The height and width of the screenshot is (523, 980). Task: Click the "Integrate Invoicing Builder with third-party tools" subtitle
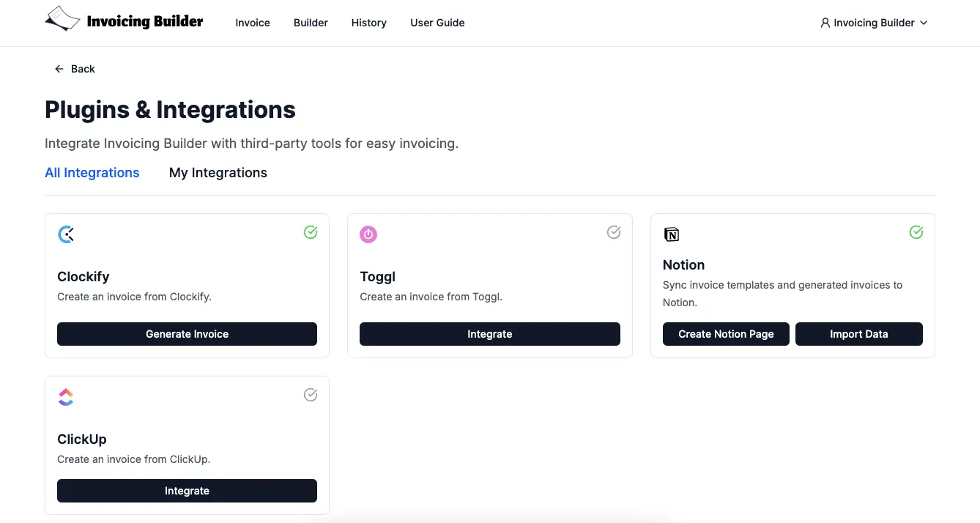(251, 144)
